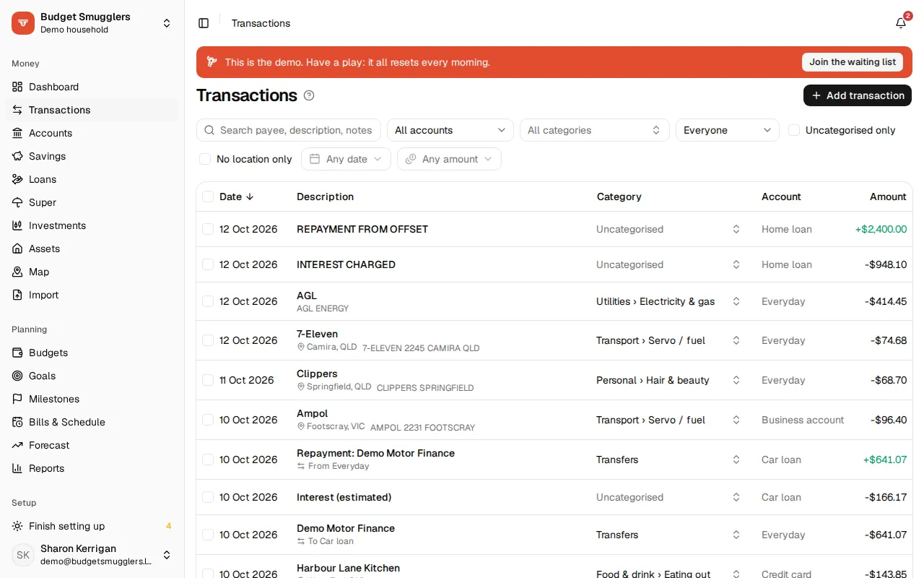
Task: Click the Super icon in sidebar
Action: [17, 202]
